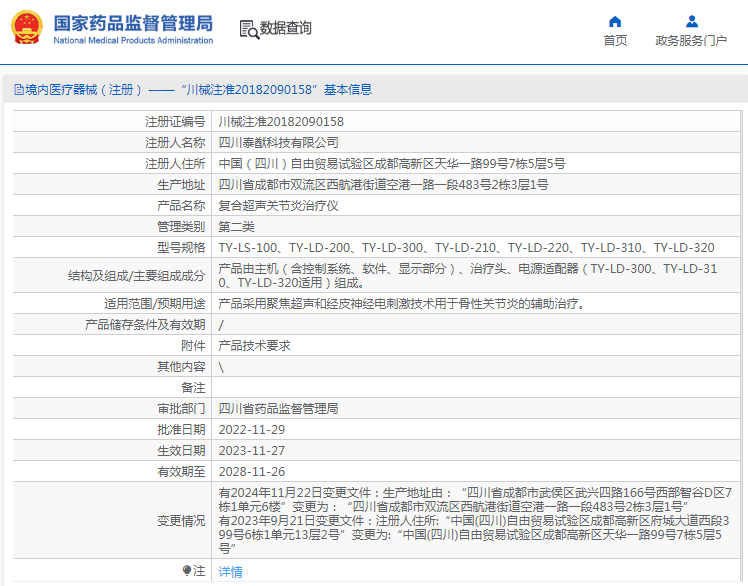Viewport: 748px width, 586px height.
Task: Select product name 复合超声关节炎治疗仪
Action: [279, 206]
